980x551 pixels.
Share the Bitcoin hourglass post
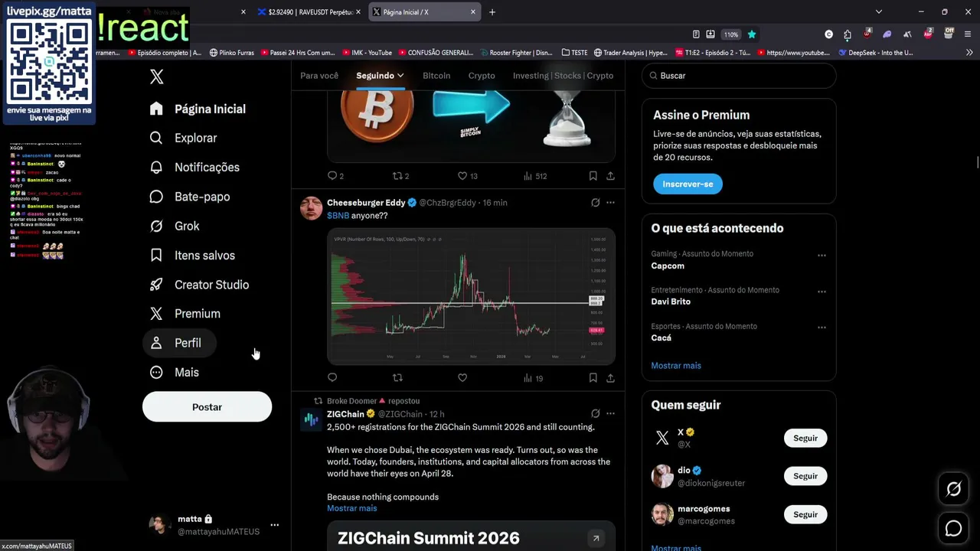610,176
